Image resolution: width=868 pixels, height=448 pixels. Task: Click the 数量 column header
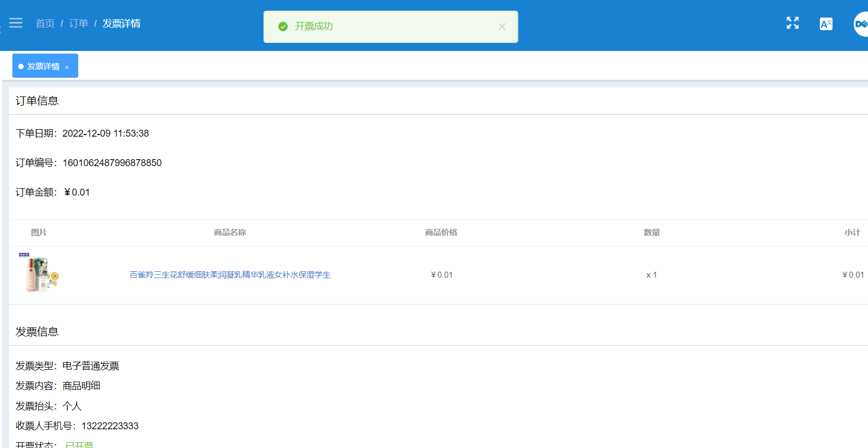click(652, 233)
